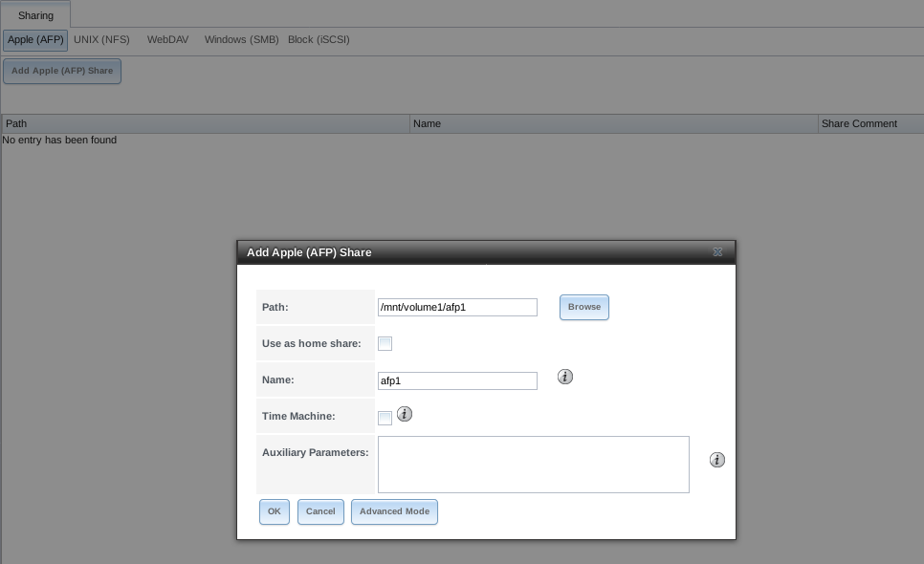Focus the Path input field
Screen dimensions: 924x564
(457, 307)
